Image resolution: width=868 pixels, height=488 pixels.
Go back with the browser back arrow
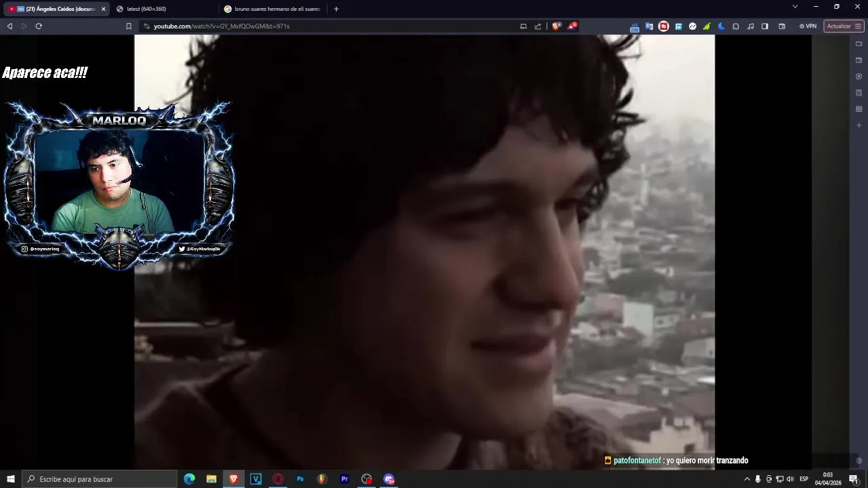9,26
